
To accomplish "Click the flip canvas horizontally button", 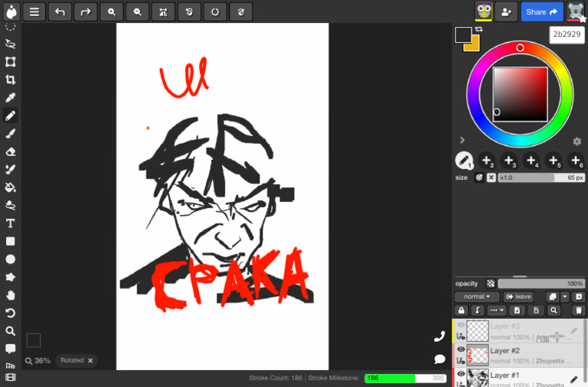I will click(163, 12).
